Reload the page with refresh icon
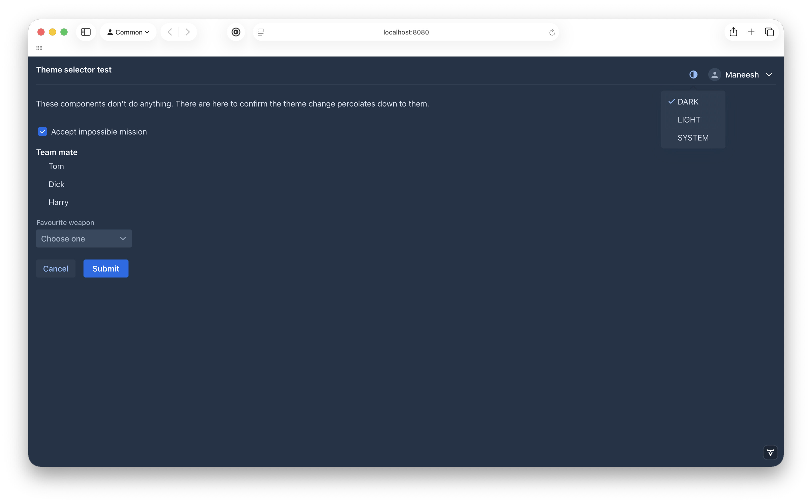The height and width of the screenshot is (504, 812). (552, 32)
